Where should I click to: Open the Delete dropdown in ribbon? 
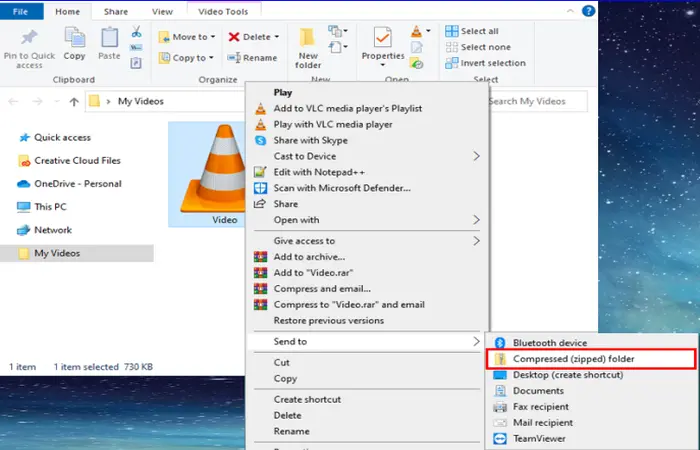coord(253,37)
